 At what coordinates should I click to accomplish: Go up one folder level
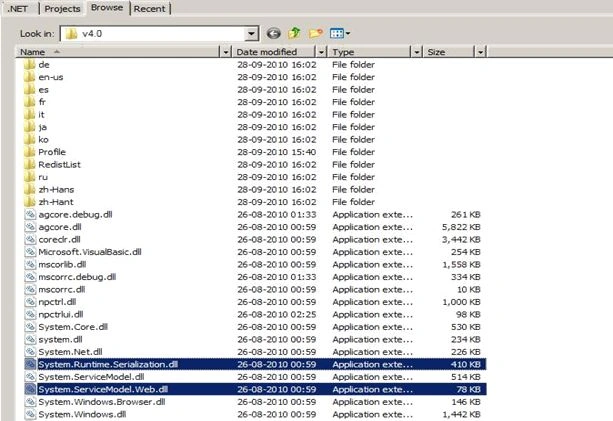(294, 33)
